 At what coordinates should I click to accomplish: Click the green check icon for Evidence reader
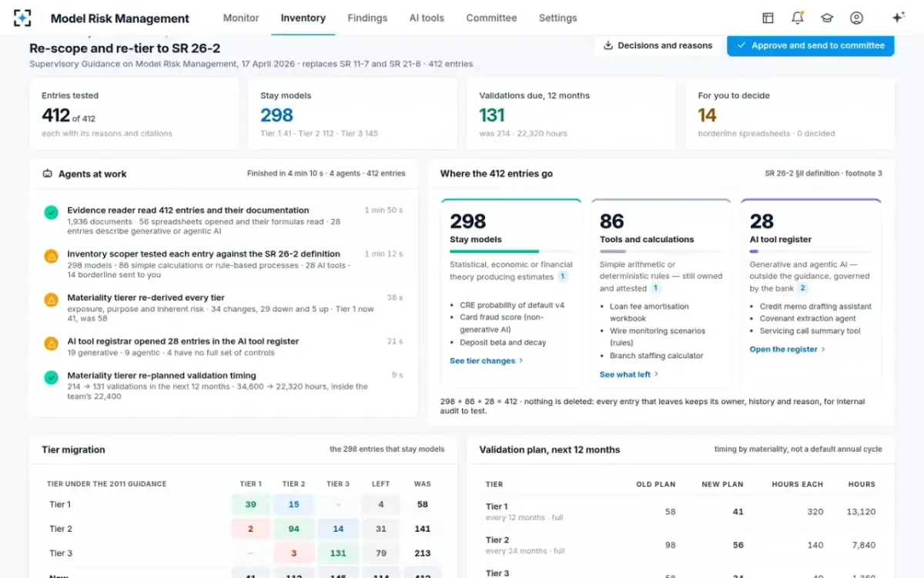pyautogui.click(x=51, y=212)
